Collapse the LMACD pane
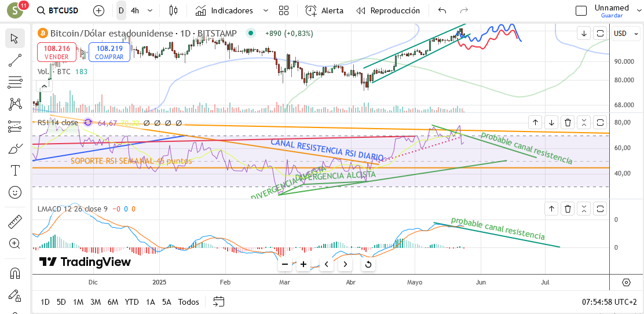 click(584, 209)
